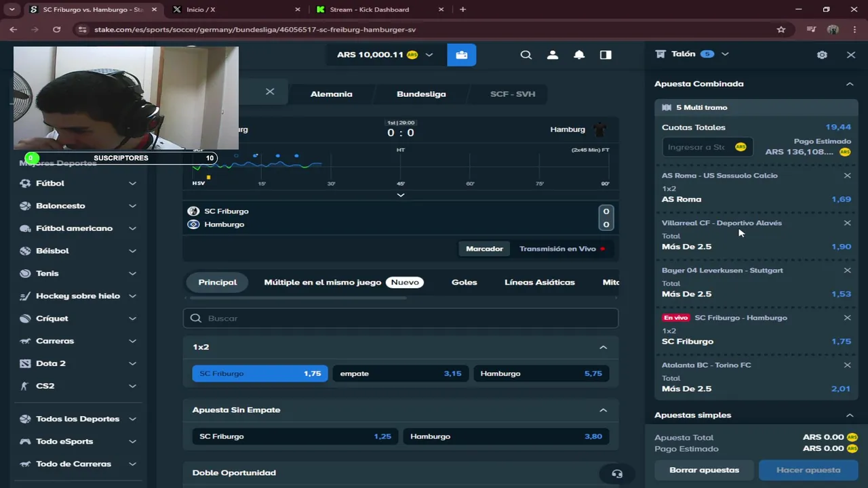This screenshot has width=868, height=488.
Task: Click the 5 Multi tramo label
Action: (x=701, y=108)
